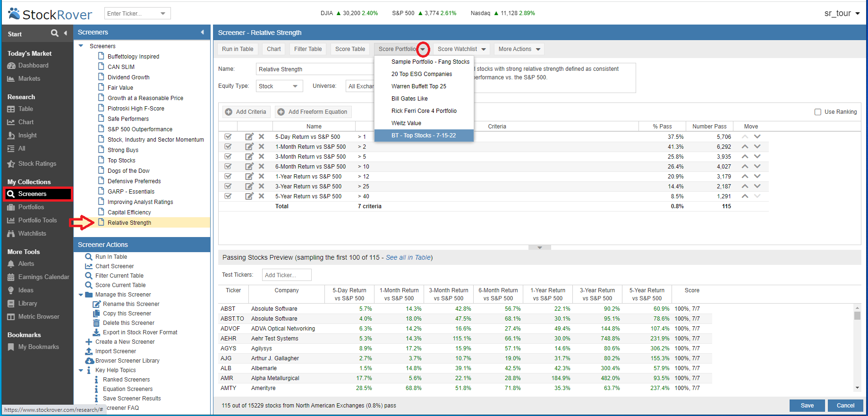Image resolution: width=868 pixels, height=416 pixels.
Task: Toggle the 1-Month Return criterion checkbox
Action: pyautogui.click(x=228, y=146)
